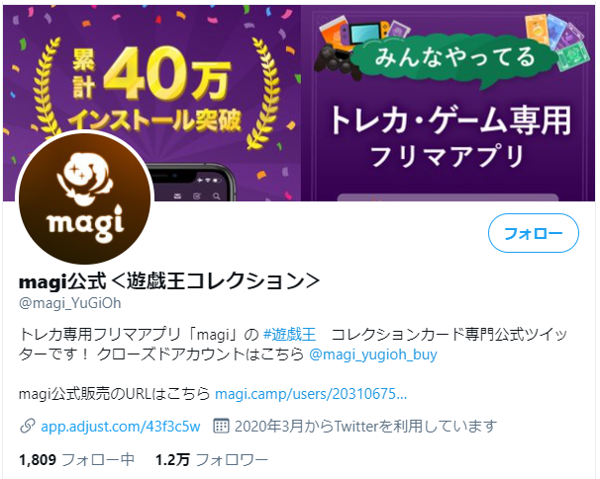Open the magi.camp/users official sales URL
Viewport: 600px width, 479px height.
pyautogui.click(x=311, y=393)
